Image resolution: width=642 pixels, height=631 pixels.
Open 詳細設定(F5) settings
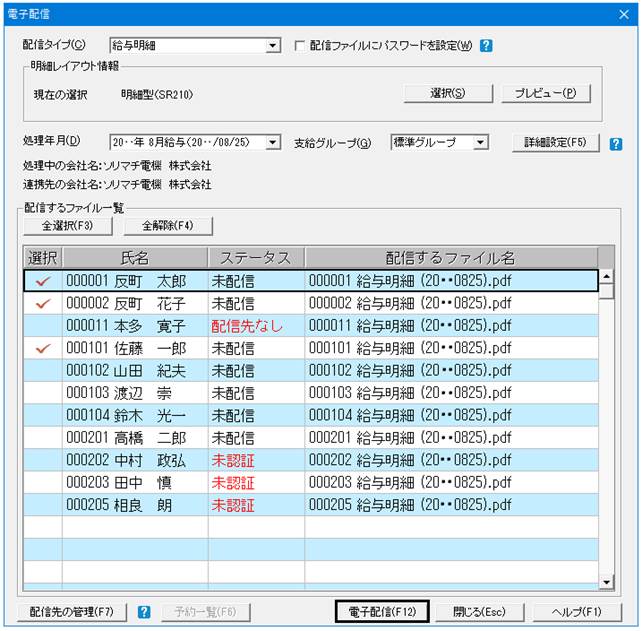click(x=556, y=143)
